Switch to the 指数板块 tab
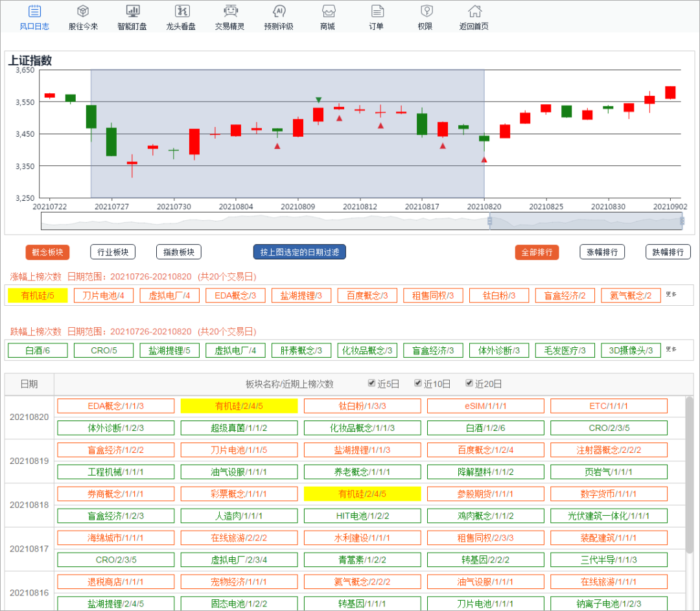The width and height of the screenshot is (700, 611). pyautogui.click(x=179, y=252)
